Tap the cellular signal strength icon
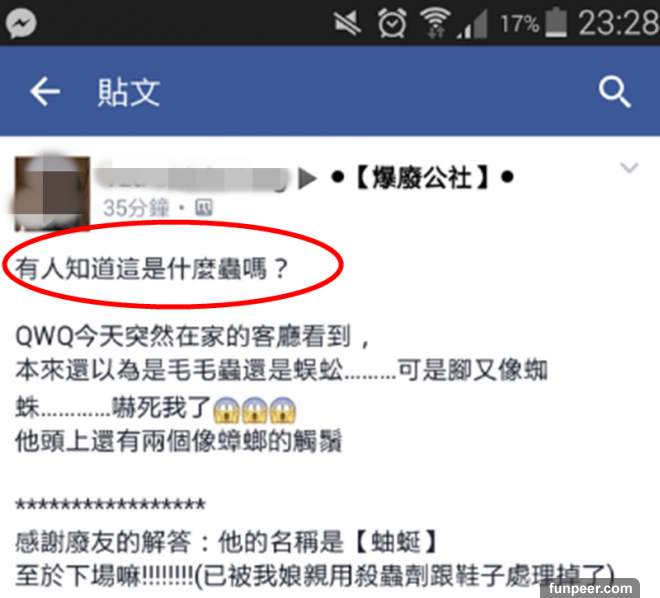This screenshot has width=660, height=598. tap(472, 24)
